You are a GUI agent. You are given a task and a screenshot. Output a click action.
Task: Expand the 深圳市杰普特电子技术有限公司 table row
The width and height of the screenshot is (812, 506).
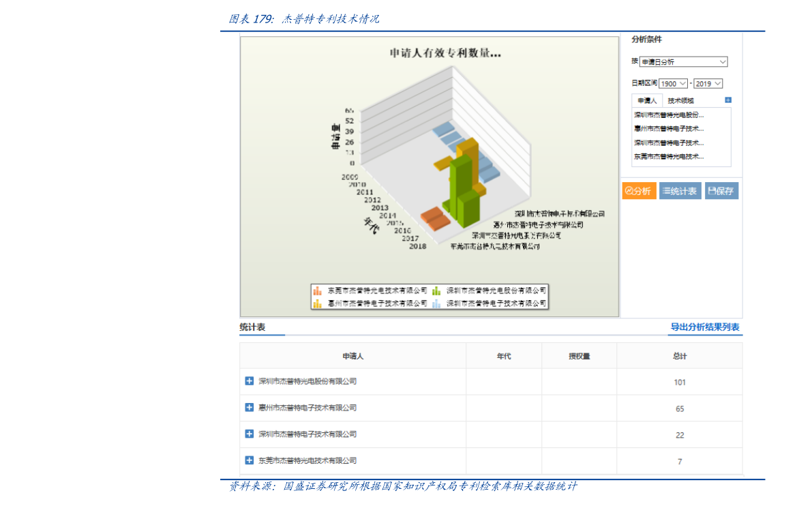[x=249, y=434]
